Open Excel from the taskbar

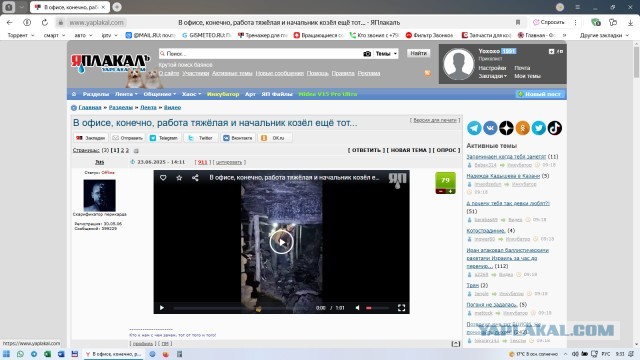click(47, 354)
